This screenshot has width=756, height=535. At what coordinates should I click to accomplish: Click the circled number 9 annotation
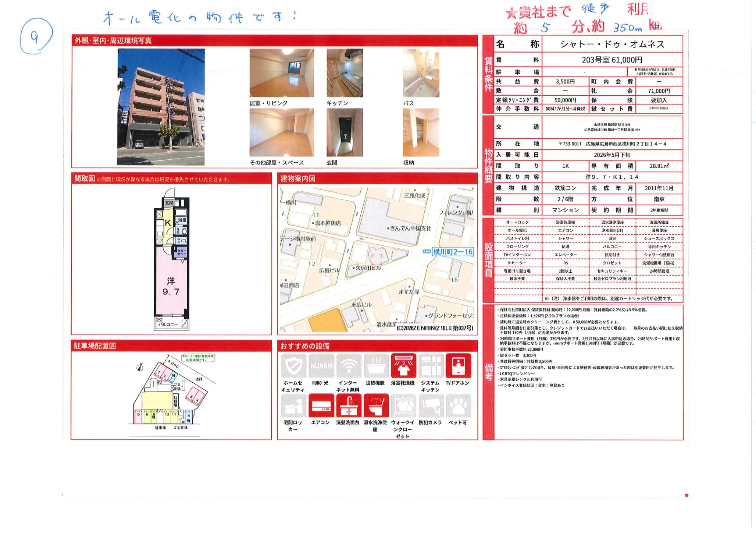[x=35, y=36]
